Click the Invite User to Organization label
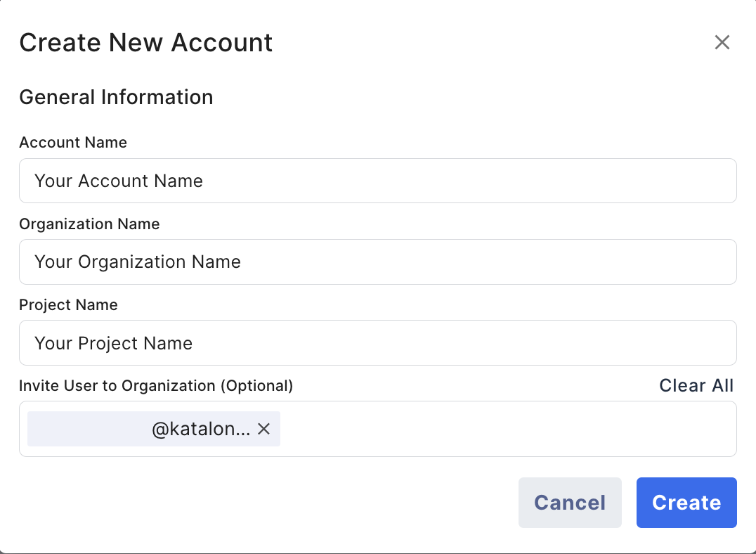 pos(156,386)
